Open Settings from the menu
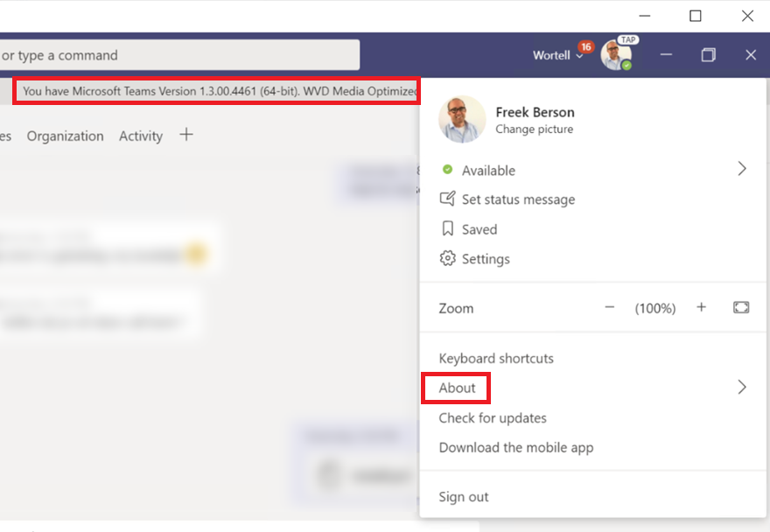 click(x=486, y=259)
